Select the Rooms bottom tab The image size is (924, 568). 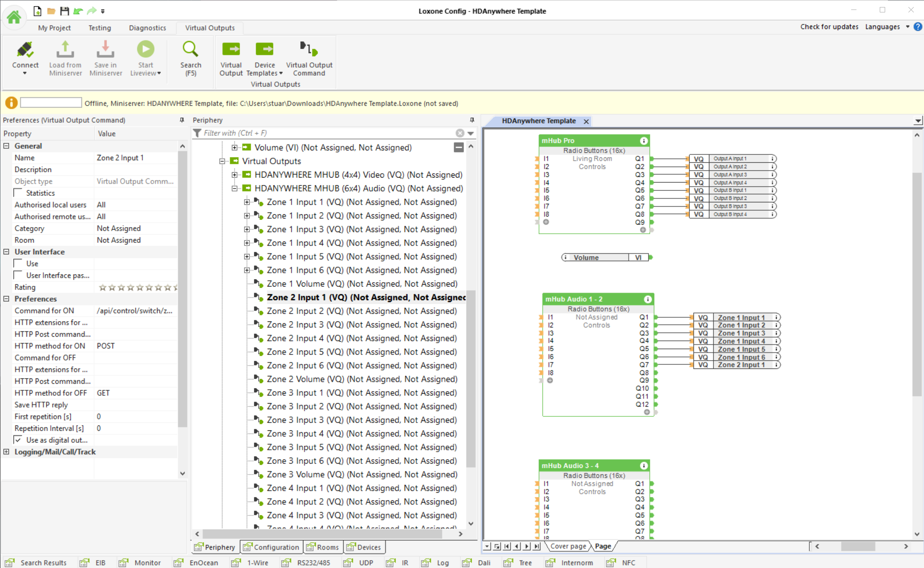322,547
